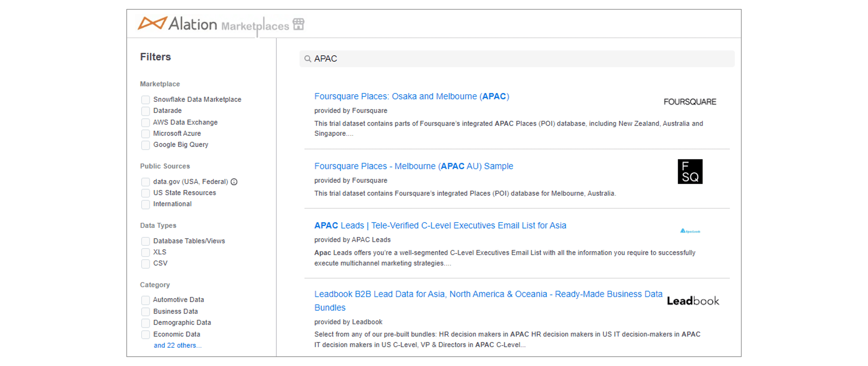Enable Snowflake Data Marketplace filter

tap(145, 100)
